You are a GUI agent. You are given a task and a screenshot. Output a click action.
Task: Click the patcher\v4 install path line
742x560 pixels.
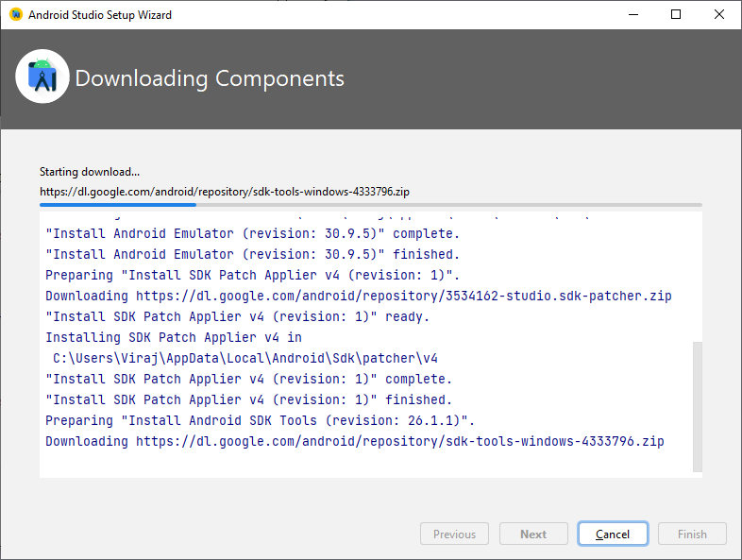[245, 358]
